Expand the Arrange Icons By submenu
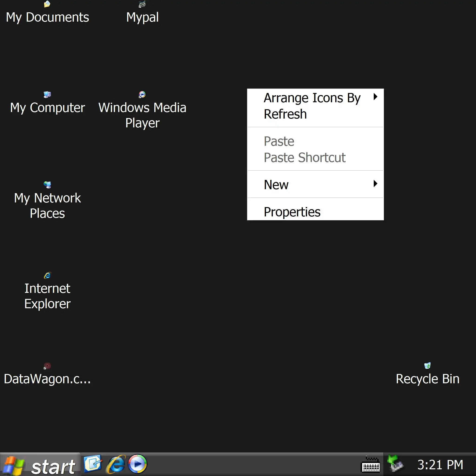Screen dimensions: 476x476 click(312, 98)
